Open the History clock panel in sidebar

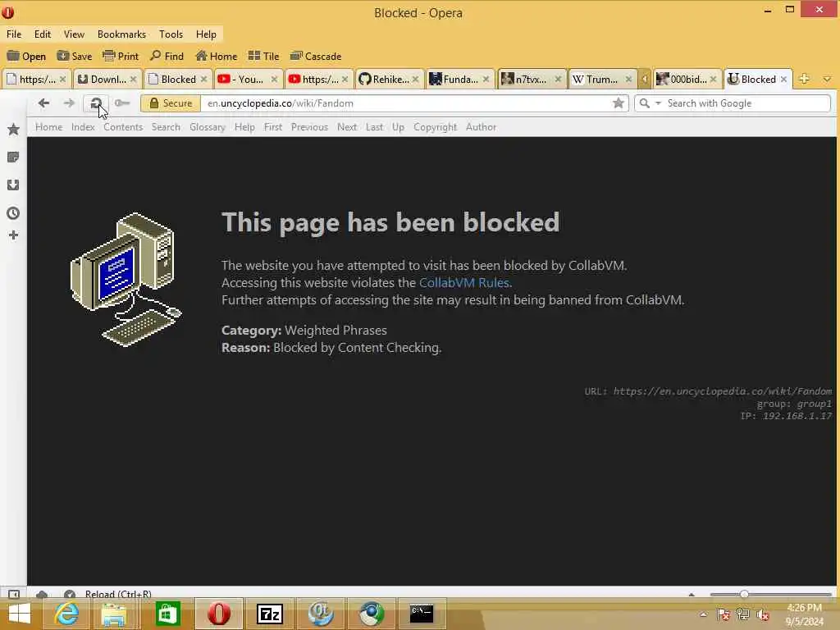coord(13,213)
